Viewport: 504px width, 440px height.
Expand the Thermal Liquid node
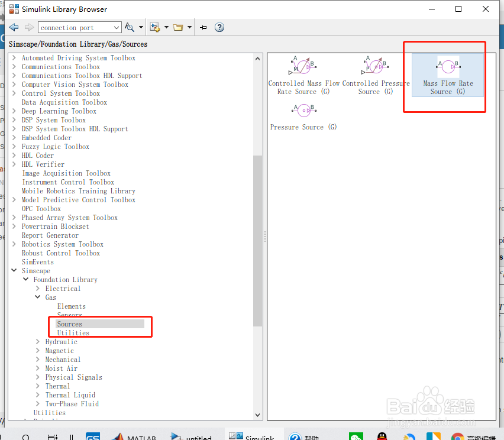pos(38,395)
